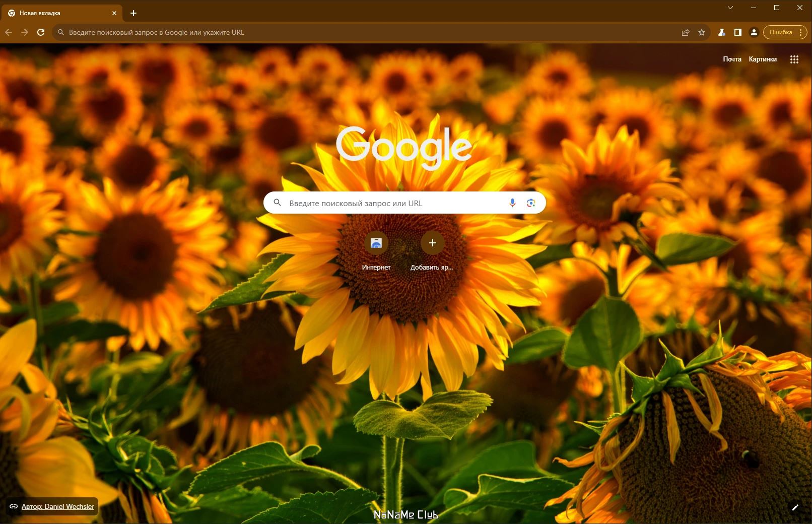Click Добавить ярлык to add a shortcut

432,243
